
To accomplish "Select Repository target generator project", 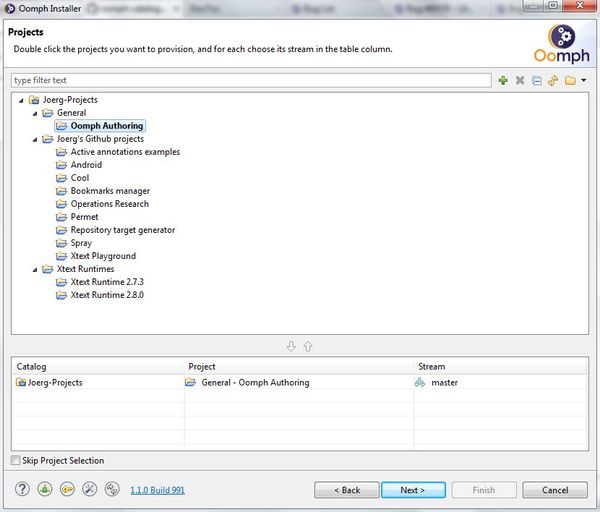I will point(123,230).
